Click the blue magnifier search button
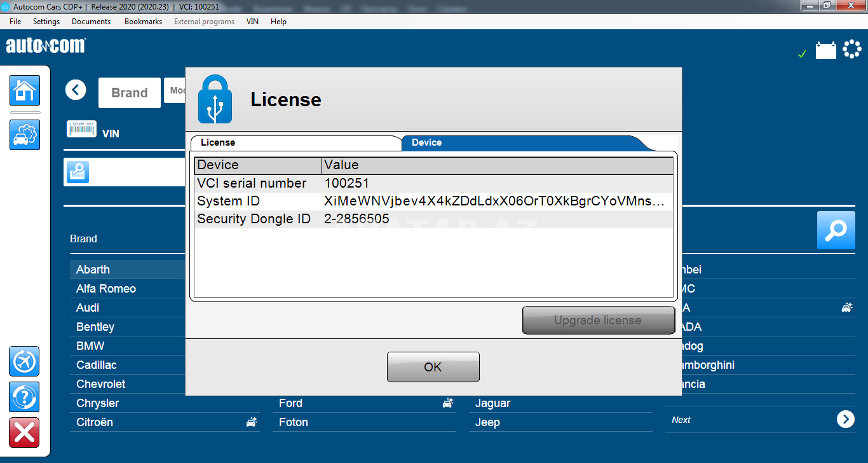The image size is (868, 463). coord(836,230)
